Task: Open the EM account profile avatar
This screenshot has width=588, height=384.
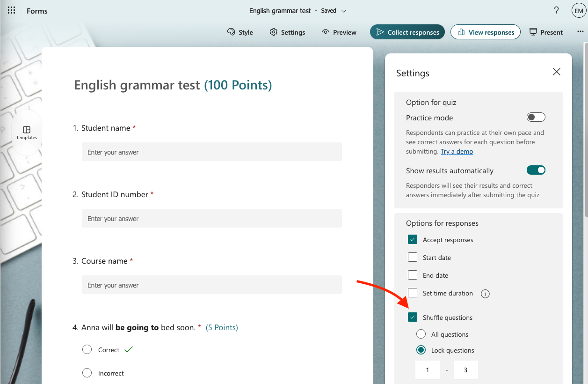Action: (579, 11)
